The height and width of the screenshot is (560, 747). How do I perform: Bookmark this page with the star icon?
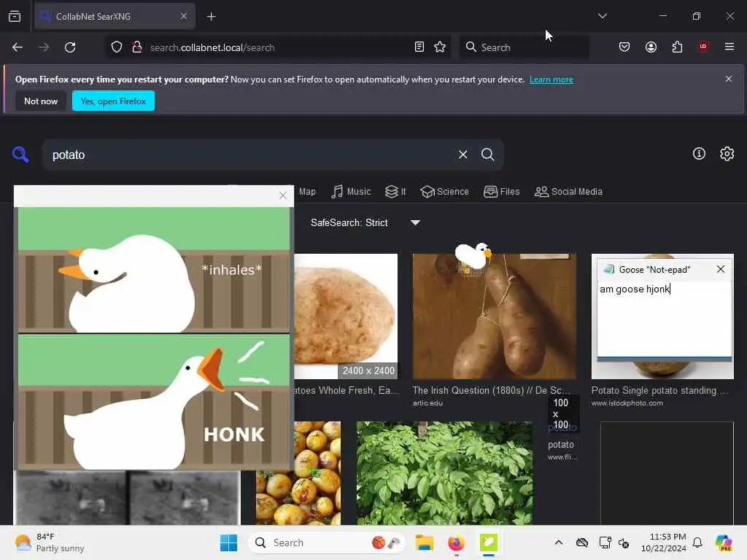[440, 47]
